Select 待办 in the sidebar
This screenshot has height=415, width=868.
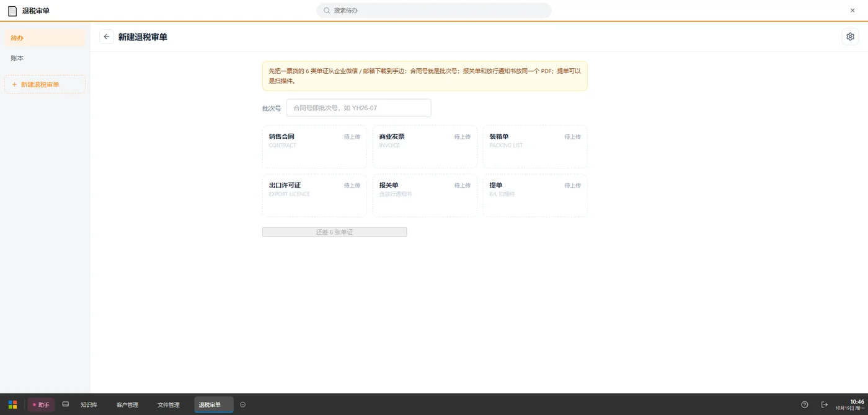click(x=45, y=38)
